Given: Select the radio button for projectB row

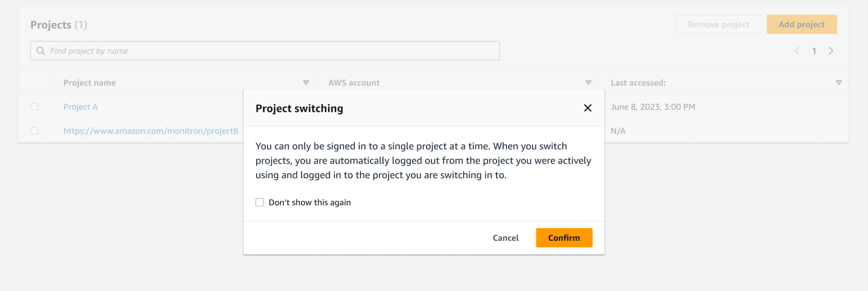Looking at the screenshot, I should tap(34, 130).
